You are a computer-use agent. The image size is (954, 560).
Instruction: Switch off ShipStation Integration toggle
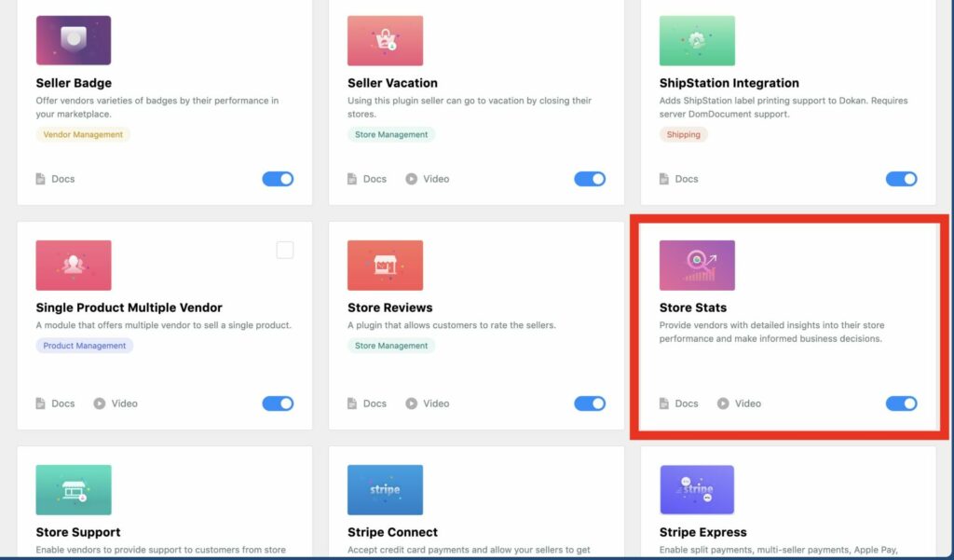point(901,179)
